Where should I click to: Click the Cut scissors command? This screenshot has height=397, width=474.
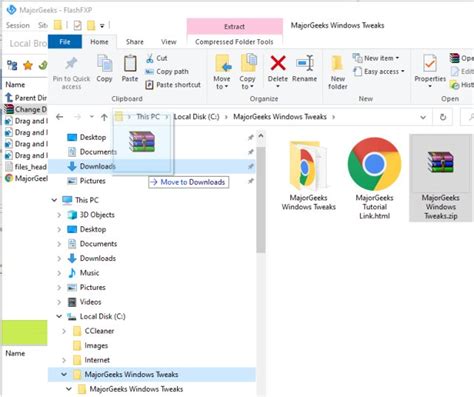tap(156, 58)
